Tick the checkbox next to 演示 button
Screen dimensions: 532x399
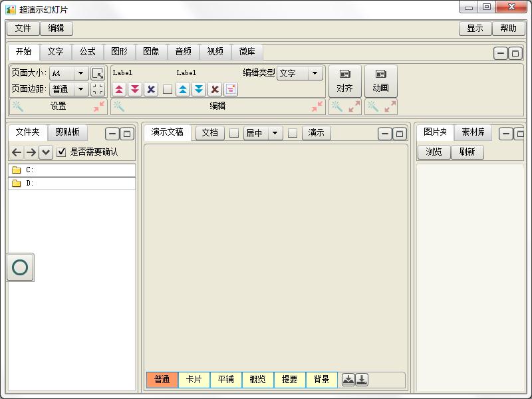293,133
